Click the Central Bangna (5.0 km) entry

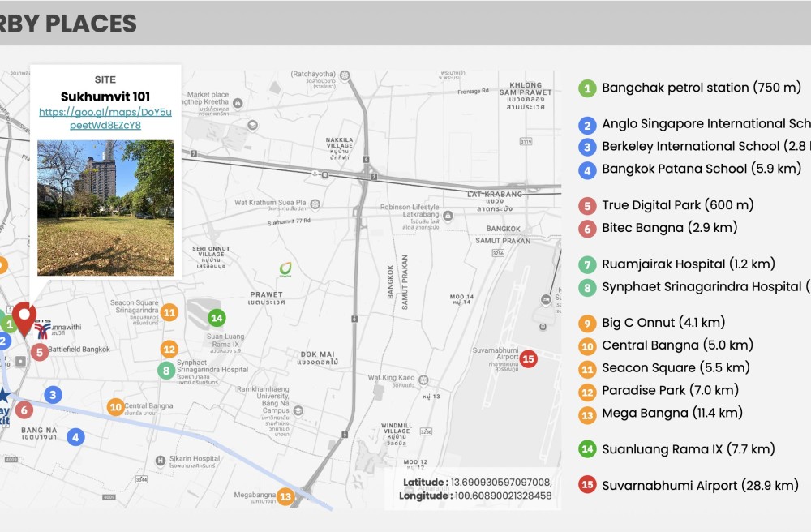coord(677,345)
